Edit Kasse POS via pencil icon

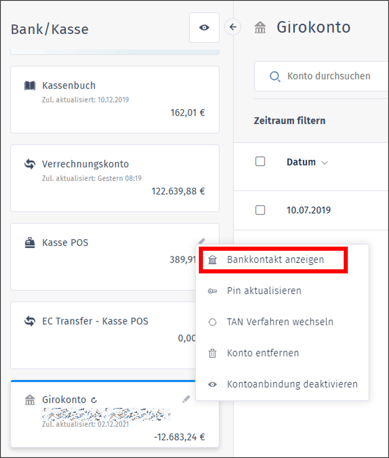click(202, 241)
